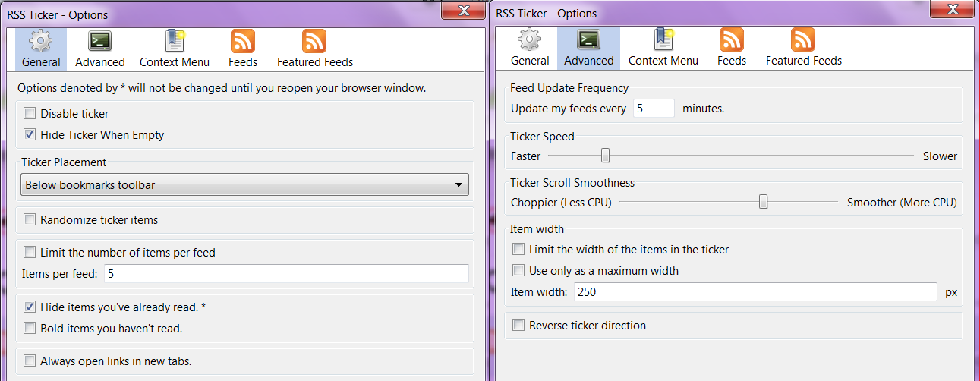Viewport: 980px width, 381px height.
Task: Click the General gear icon in the right window
Action: (529, 40)
